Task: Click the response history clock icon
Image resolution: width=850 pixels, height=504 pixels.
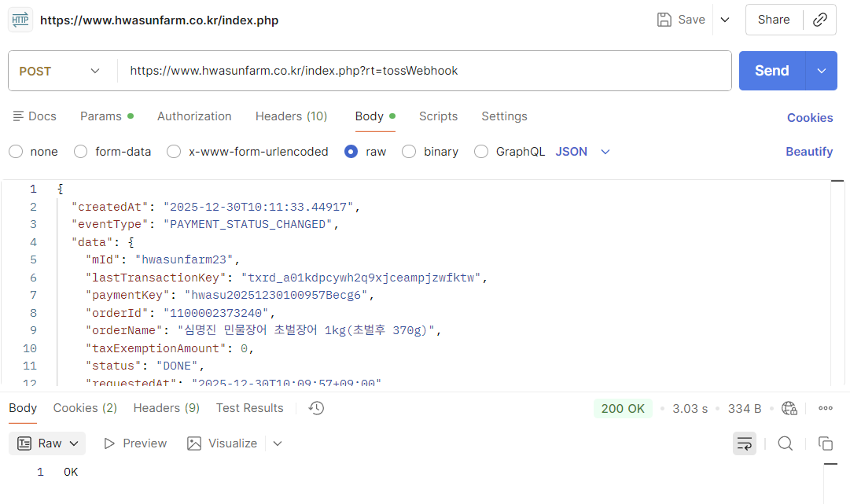Action: click(316, 408)
